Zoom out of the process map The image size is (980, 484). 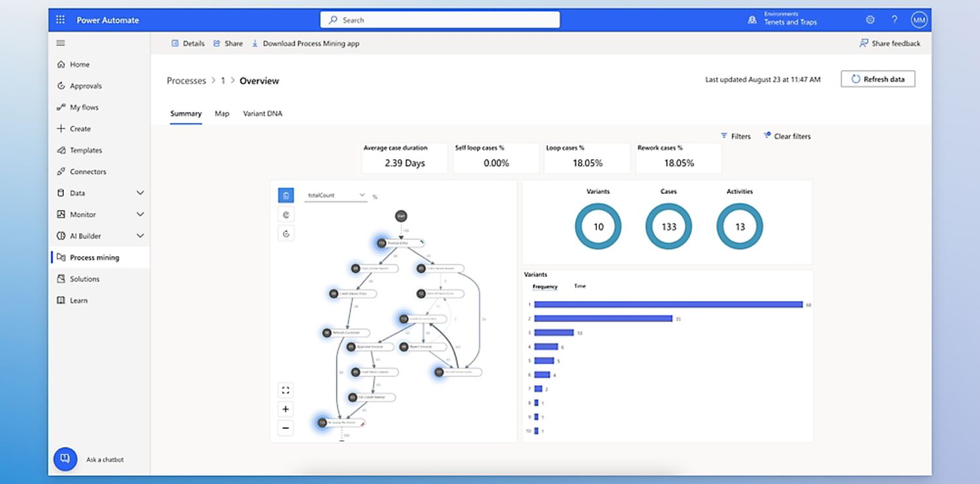(x=286, y=428)
